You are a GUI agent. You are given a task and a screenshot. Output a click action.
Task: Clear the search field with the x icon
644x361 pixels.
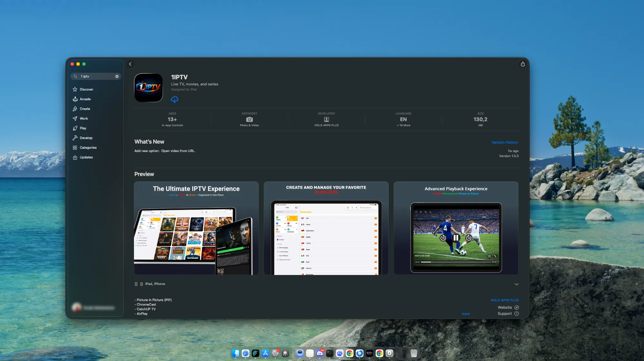click(x=117, y=76)
